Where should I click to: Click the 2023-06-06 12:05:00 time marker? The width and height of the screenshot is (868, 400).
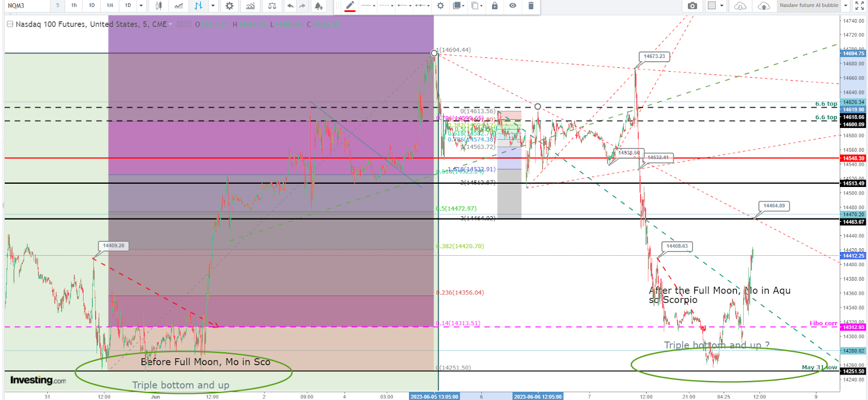pyautogui.click(x=538, y=396)
